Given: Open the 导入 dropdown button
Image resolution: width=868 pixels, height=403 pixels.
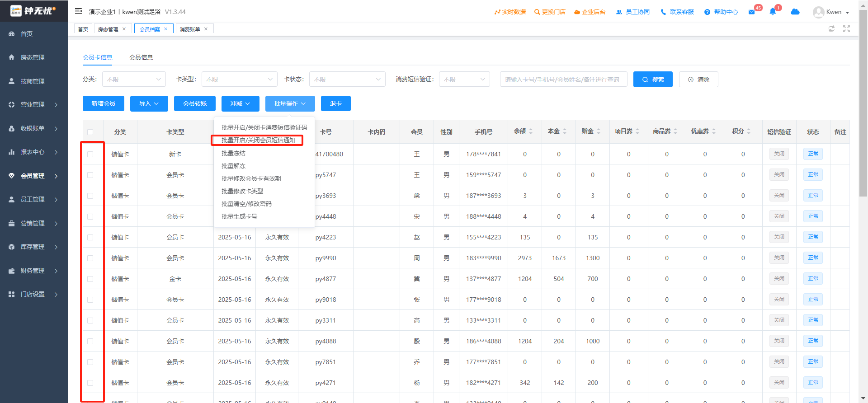Looking at the screenshot, I should [149, 103].
